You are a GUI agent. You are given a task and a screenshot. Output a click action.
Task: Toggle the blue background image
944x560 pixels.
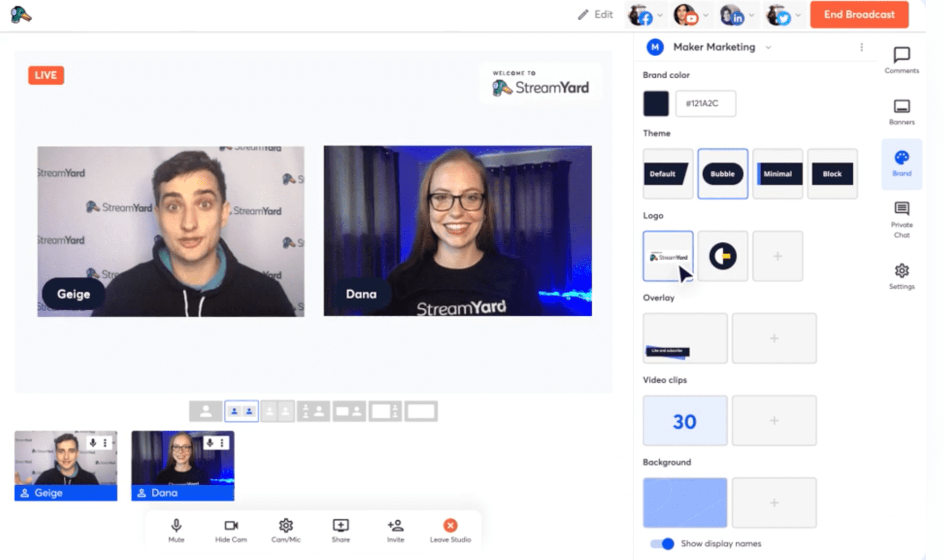pyautogui.click(x=685, y=502)
